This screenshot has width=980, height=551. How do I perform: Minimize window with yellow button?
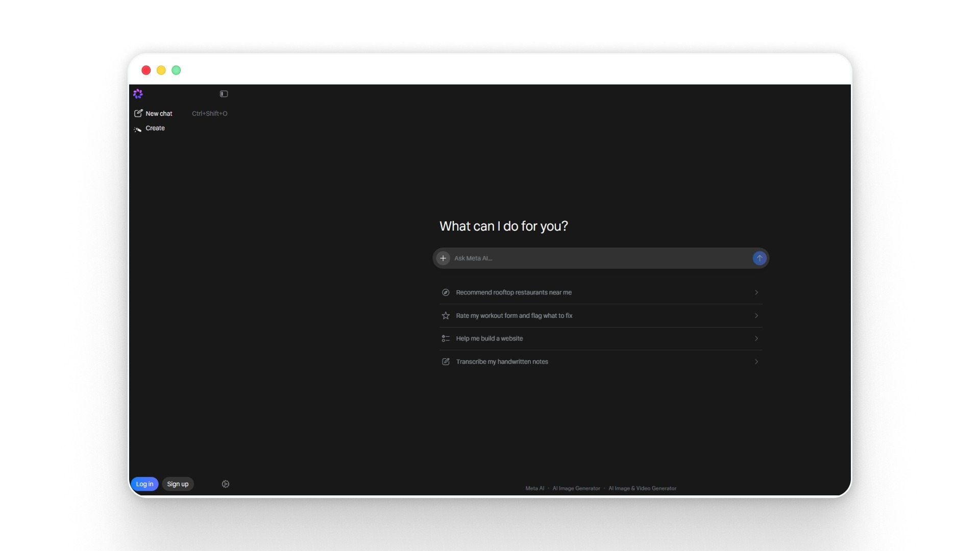tap(161, 70)
